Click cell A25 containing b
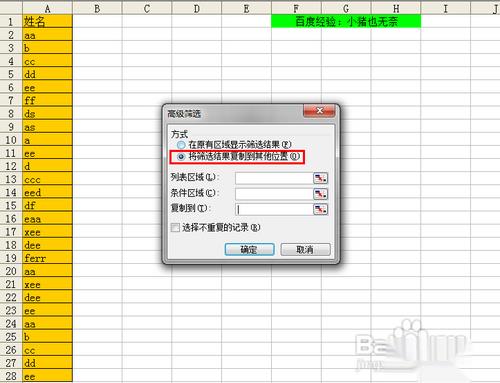The width and height of the screenshot is (500, 383). 47,337
